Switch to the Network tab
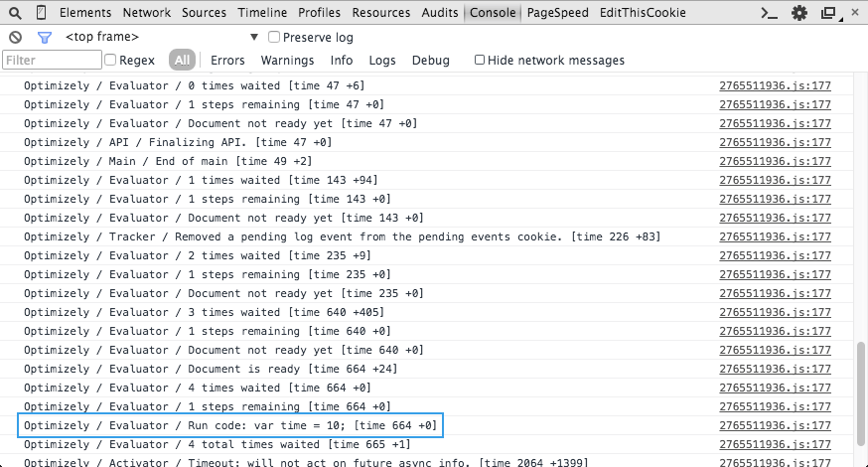868x467 pixels. pos(146,13)
